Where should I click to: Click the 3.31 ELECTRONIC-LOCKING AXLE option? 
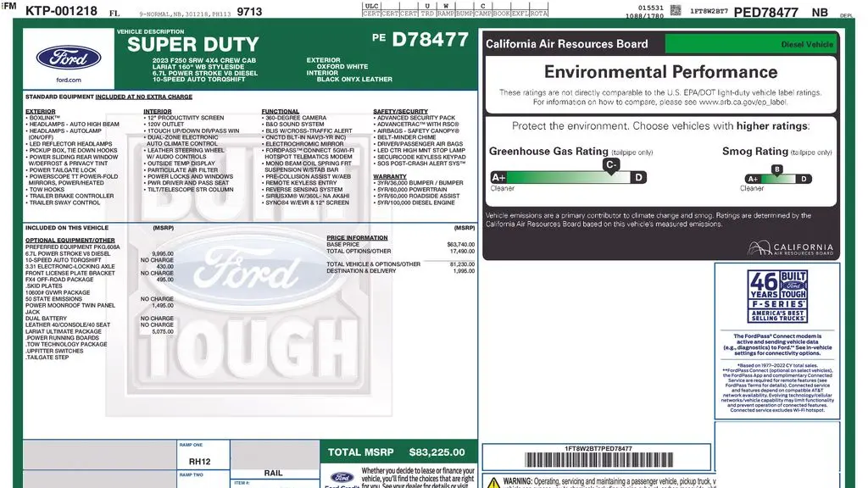click(70, 267)
